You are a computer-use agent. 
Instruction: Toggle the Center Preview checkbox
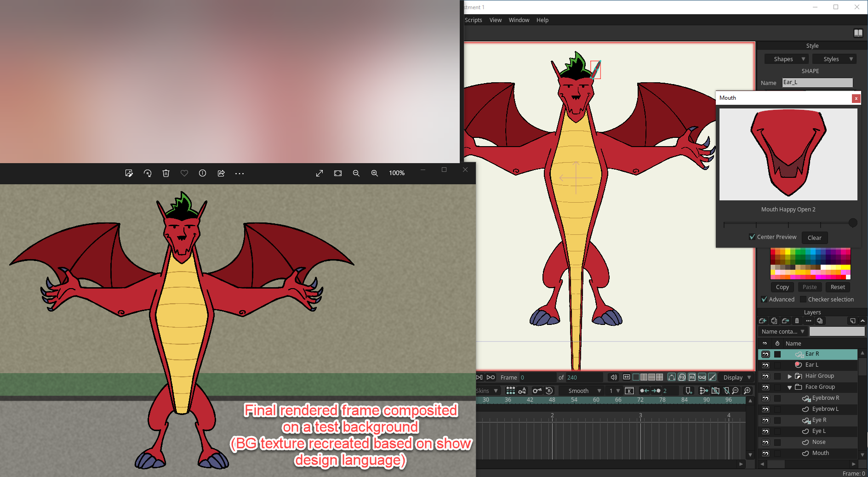(x=752, y=237)
